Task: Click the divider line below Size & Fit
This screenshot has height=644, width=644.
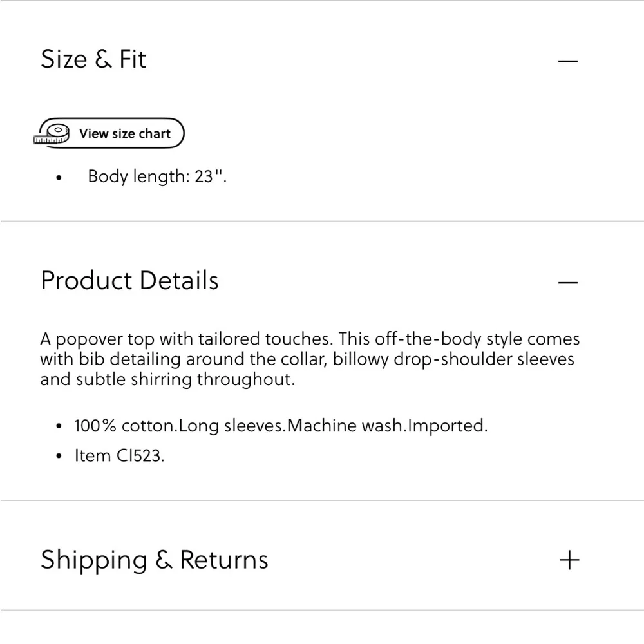Action: [322, 221]
